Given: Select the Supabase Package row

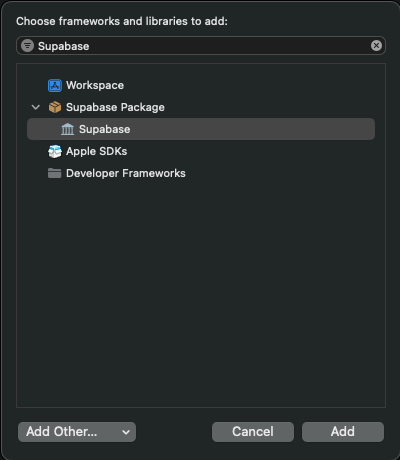Looking at the screenshot, I should [201, 107].
